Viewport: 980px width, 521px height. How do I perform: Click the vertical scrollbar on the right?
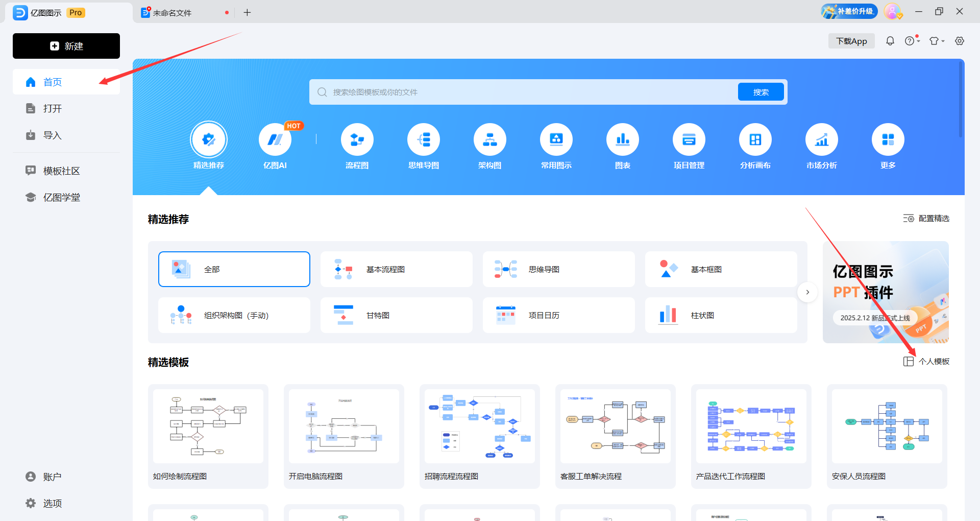[x=961, y=100]
